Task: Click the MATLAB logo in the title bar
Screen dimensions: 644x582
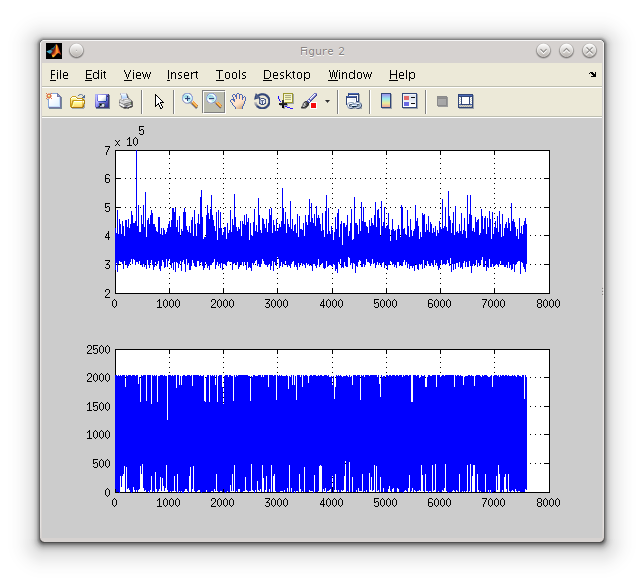Action: [x=54, y=51]
